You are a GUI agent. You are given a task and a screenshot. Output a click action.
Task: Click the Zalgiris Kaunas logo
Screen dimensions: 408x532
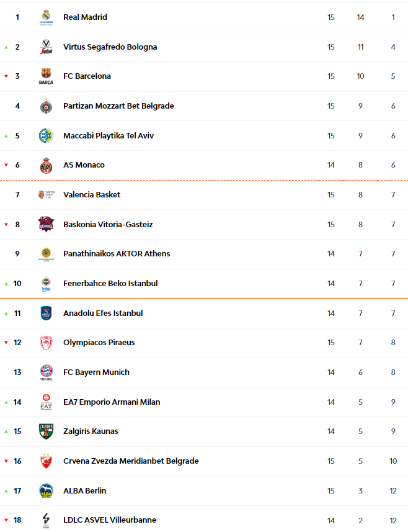[x=46, y=431]
